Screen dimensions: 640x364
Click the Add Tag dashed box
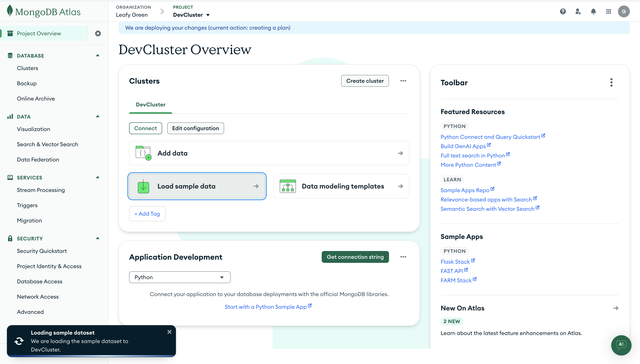tap(147, 214)
